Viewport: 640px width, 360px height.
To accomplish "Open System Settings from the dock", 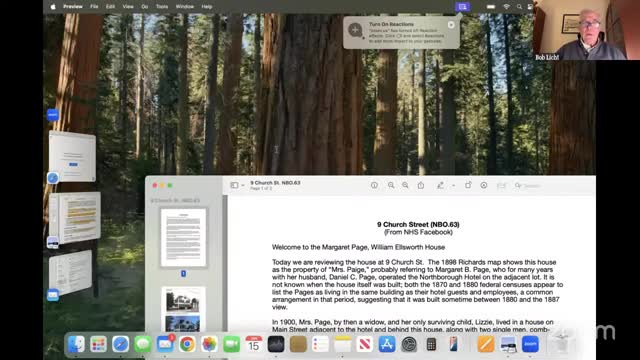I will coord(409,344).
